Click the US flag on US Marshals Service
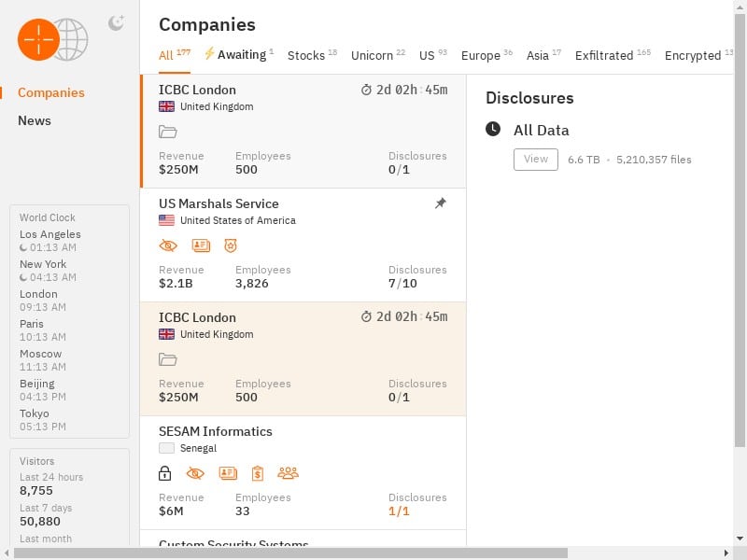Image resolution: width=747 pixels, height=560 pixels. pos(167,220)
